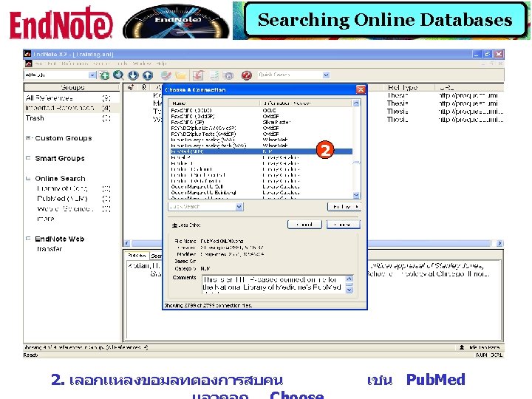Sort references by URL column
The width and height of the screenshot is (532, 399).
[x=470, y=87]
